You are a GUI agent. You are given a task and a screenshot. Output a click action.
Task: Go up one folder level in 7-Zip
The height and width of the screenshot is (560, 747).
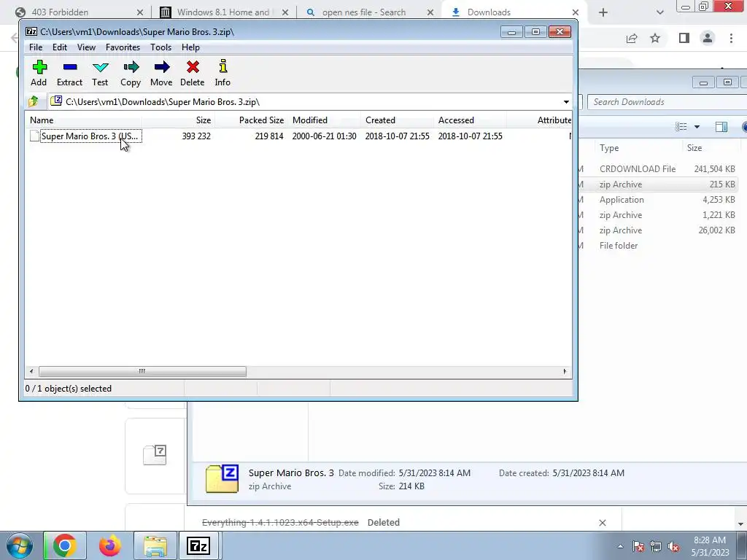pyautogui.click(x=34, y=101)
